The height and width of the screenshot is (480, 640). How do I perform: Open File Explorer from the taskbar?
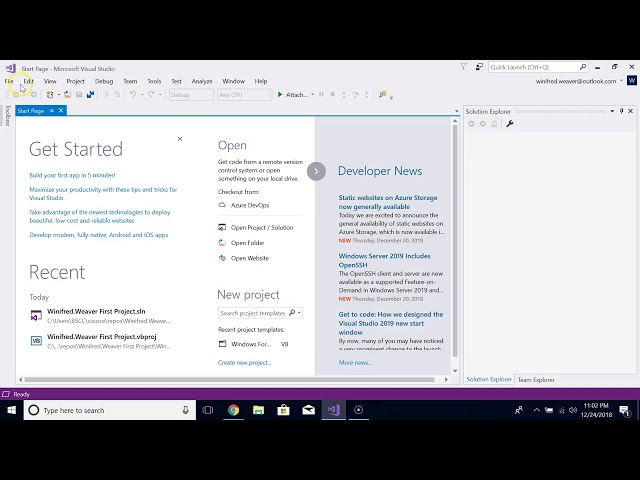258,410
